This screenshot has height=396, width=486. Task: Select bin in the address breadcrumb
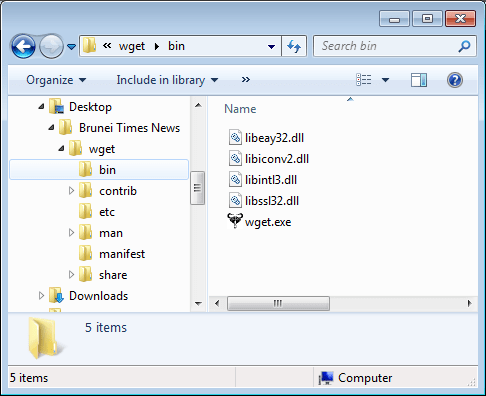176,46
